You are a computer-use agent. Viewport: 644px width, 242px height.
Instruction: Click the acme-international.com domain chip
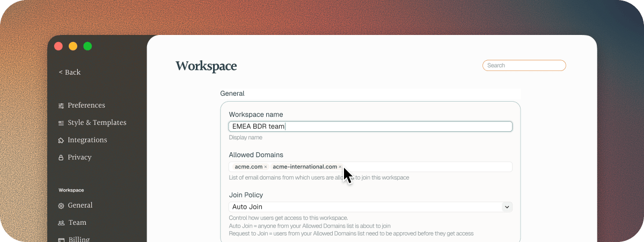[x=306, y=167]
